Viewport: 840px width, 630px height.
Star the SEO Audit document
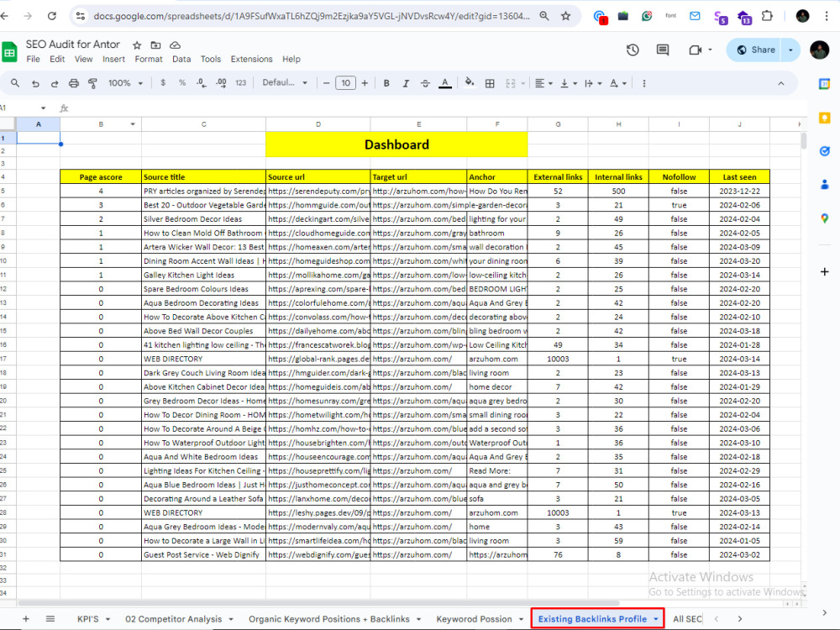(137, 45)
